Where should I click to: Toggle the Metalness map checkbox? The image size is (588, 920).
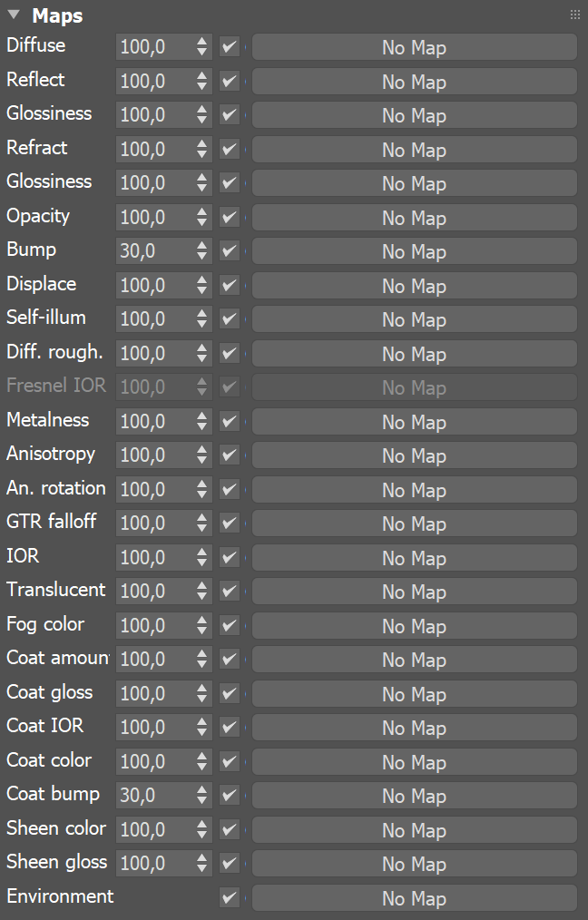[230, 422]
